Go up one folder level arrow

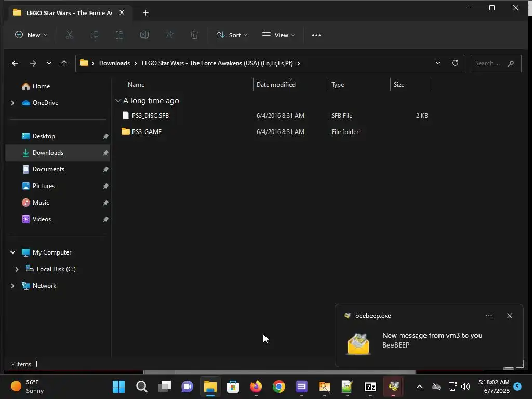coord(64,63)
